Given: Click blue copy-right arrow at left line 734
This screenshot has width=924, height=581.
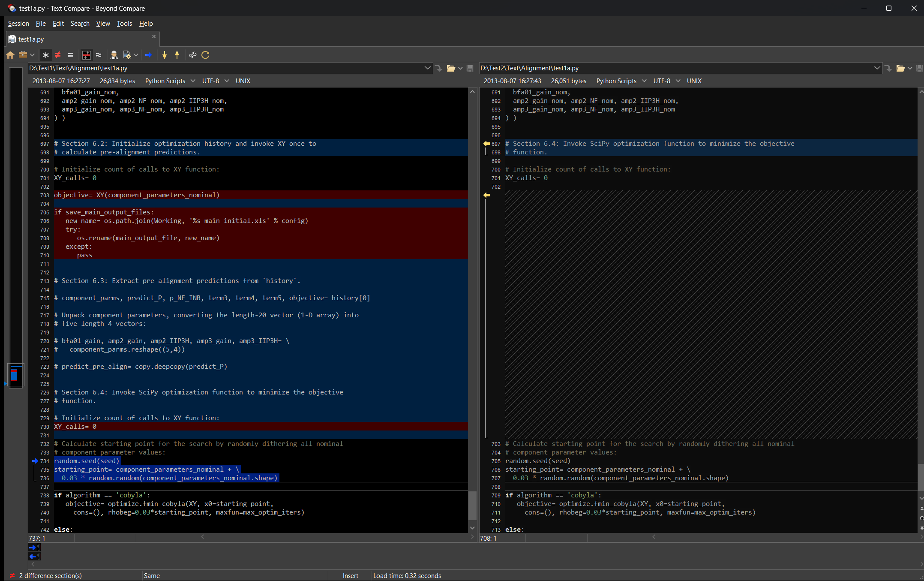Looking at the screenshot, I should [x=35, y=461].
